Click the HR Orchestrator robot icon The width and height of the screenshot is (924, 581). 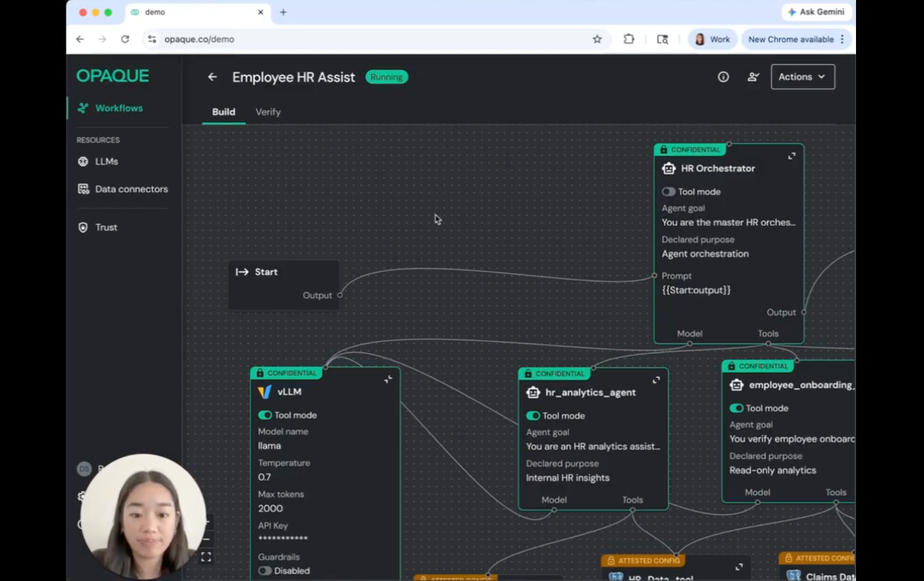point(669,168)
